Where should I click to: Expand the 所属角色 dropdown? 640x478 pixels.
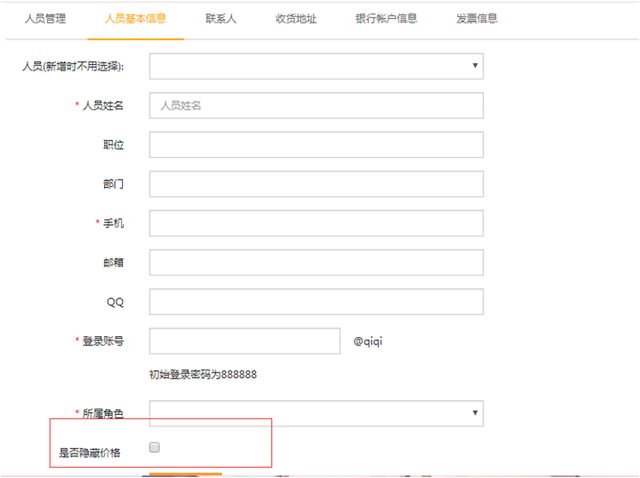tap(316, 413)
